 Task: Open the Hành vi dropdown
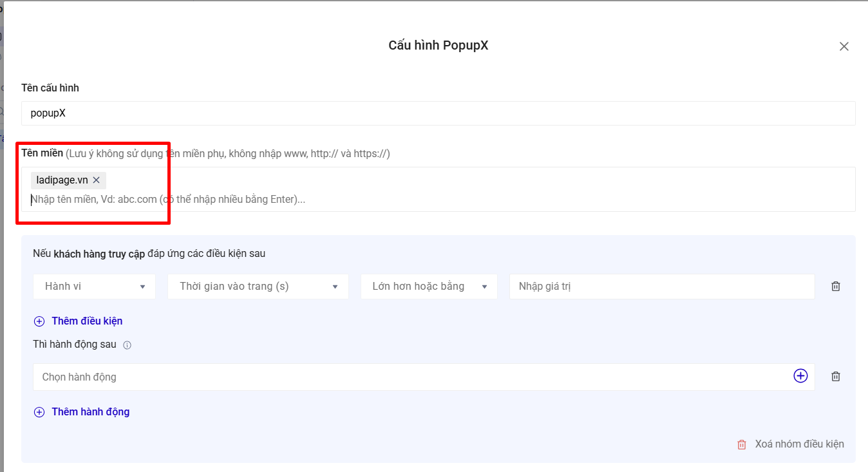pos(95,287)
